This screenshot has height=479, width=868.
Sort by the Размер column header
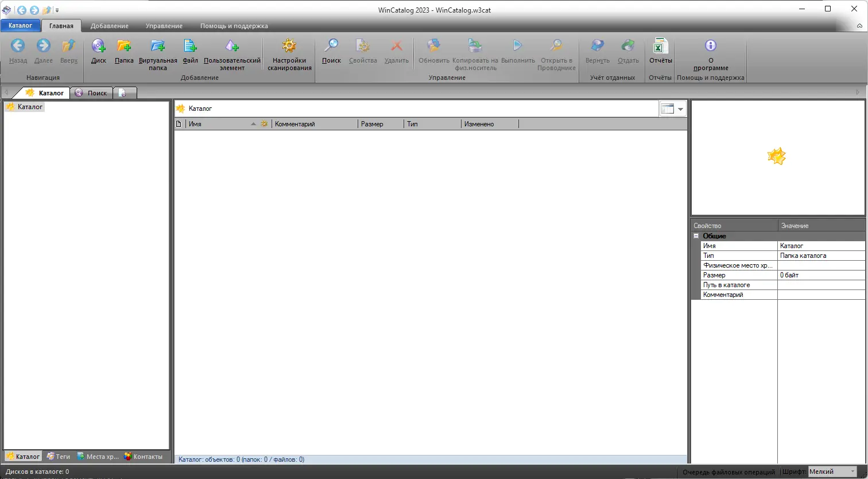coord(381,124)
